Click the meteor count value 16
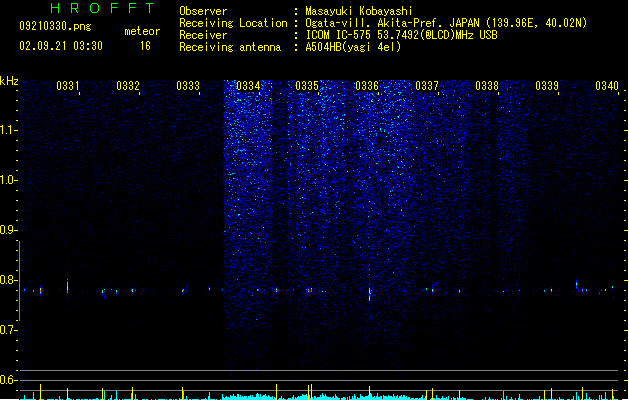This screenshot has height=400, width=629. [145, 46]
